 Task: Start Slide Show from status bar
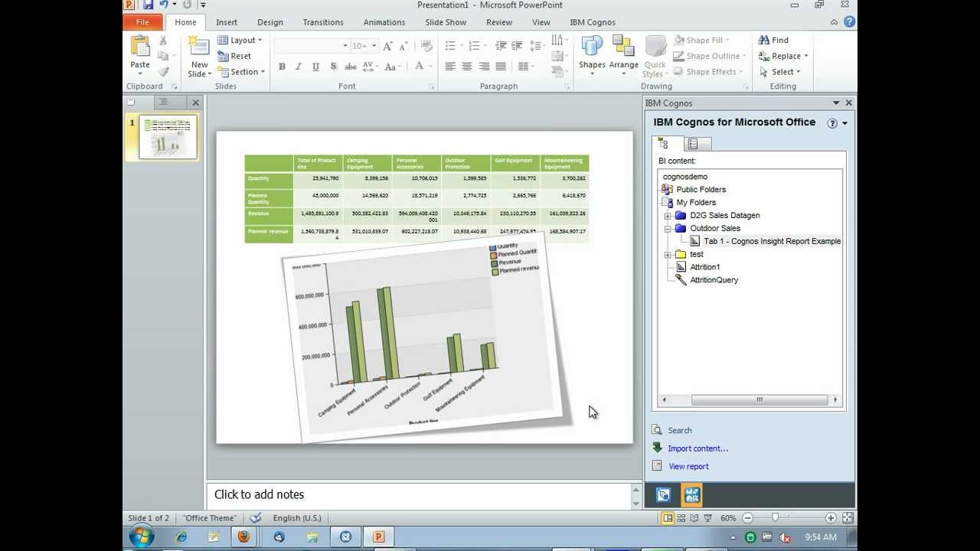[707, 518]
